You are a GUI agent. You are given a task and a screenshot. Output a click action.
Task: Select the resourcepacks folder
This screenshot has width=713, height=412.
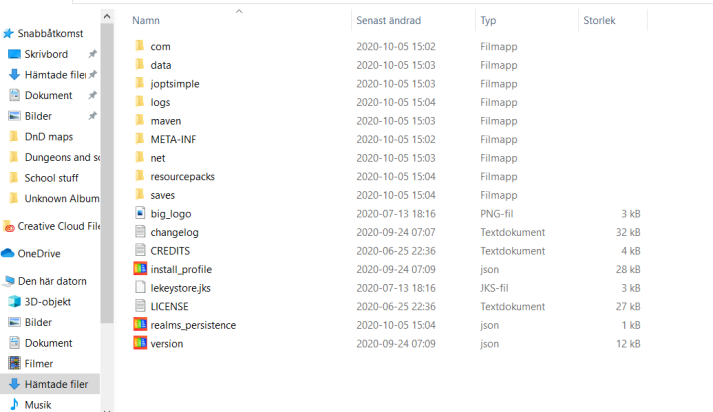(x=182, y=176)
